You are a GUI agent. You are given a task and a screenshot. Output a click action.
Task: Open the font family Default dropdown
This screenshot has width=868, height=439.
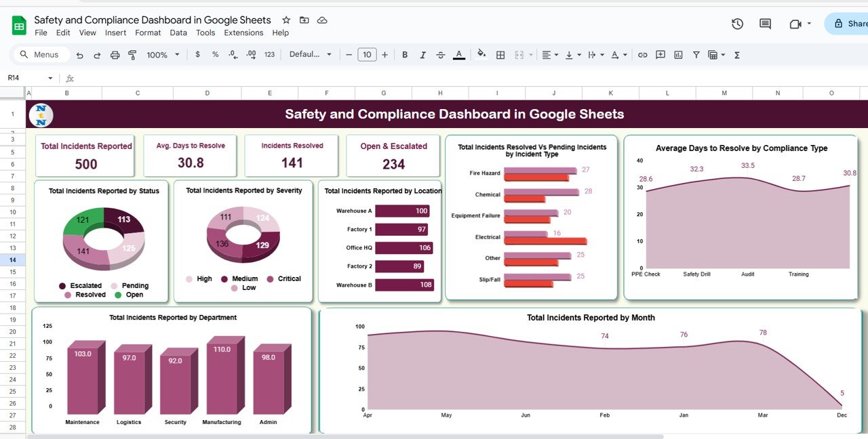point(311,55)
